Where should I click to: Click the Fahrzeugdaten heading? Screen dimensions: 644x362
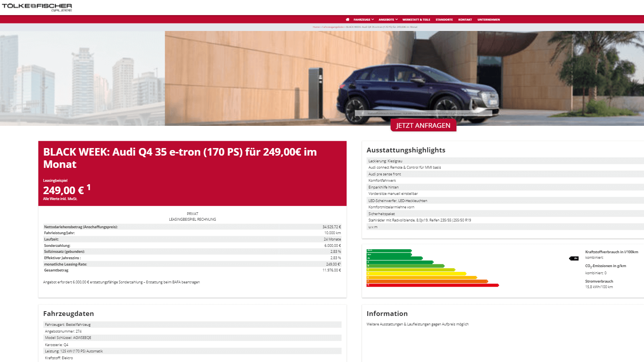coord(69,314)
